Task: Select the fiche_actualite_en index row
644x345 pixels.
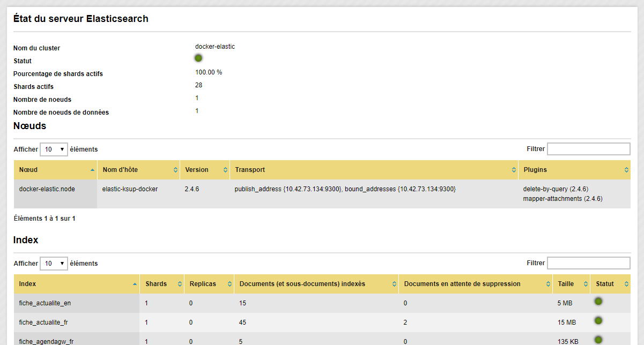Action: 322,303
